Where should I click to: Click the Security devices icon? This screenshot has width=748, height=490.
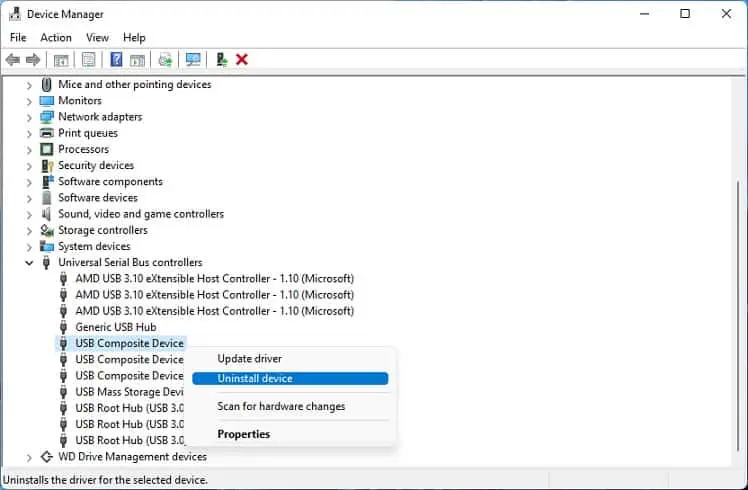pyautogui.click(x=47, y=166)
